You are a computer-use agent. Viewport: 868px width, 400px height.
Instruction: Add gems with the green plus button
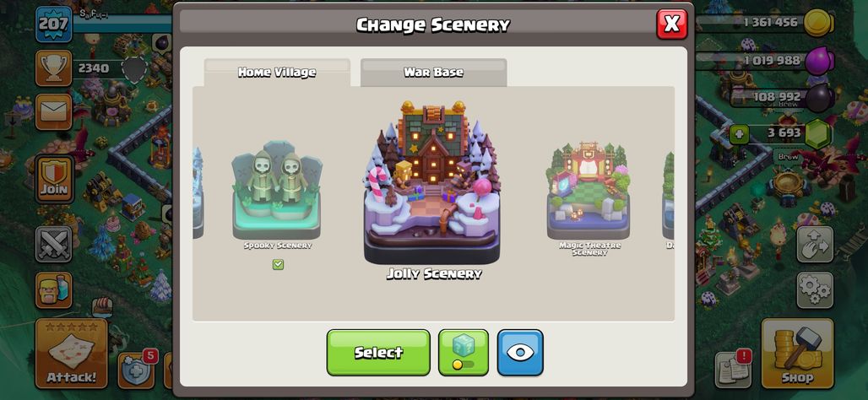(739, 133)
